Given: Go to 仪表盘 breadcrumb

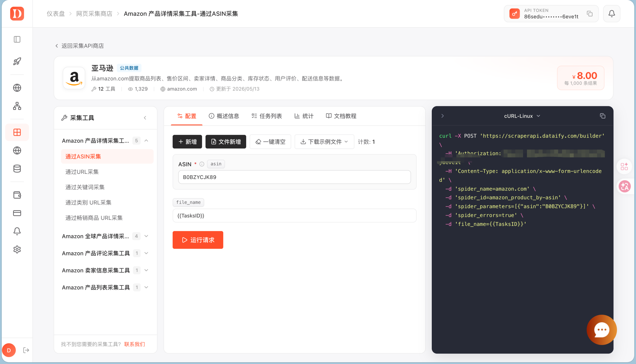Looking at the screenshot, I should pos(55,13).
